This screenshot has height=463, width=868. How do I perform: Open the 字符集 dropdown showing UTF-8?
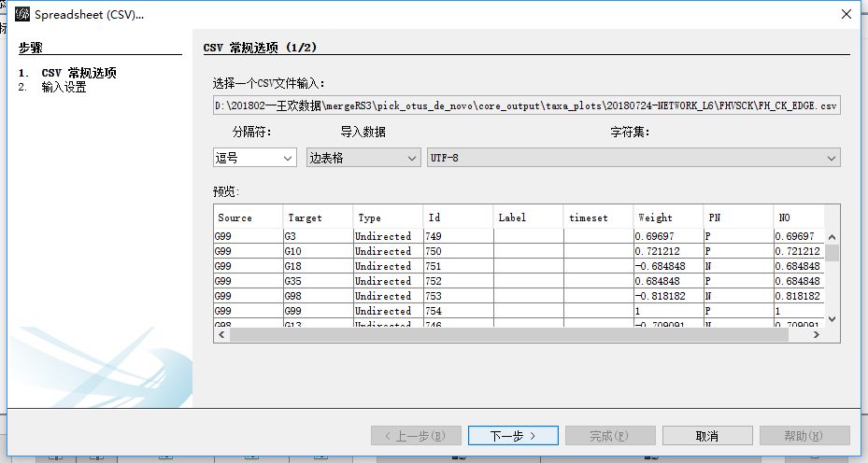coord(633,158)
